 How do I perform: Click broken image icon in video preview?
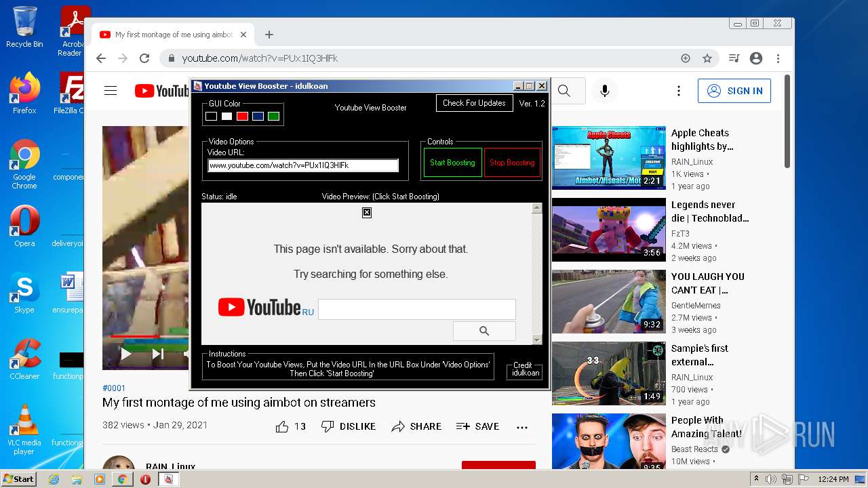pyautogui.click(x=367, y=213)
